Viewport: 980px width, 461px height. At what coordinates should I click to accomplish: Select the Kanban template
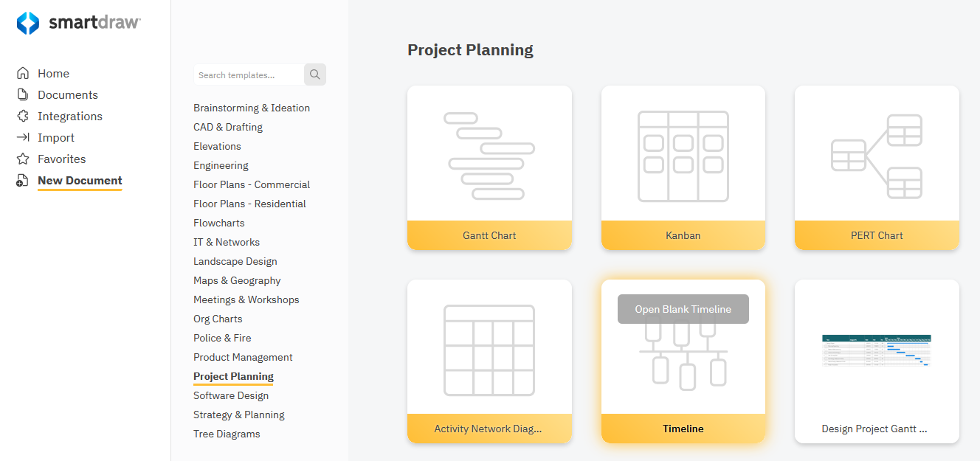click(x=683, y=167)
